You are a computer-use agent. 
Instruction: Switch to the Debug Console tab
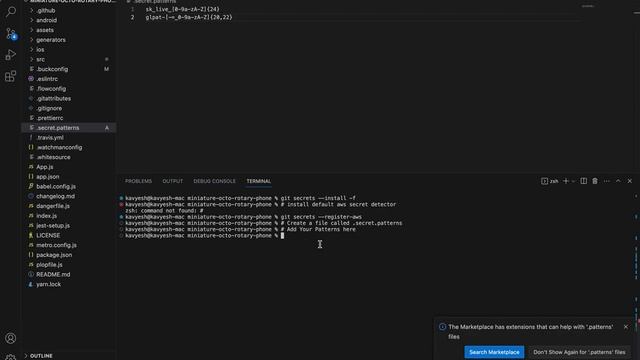pyautogui.click(x=214, y=181)
